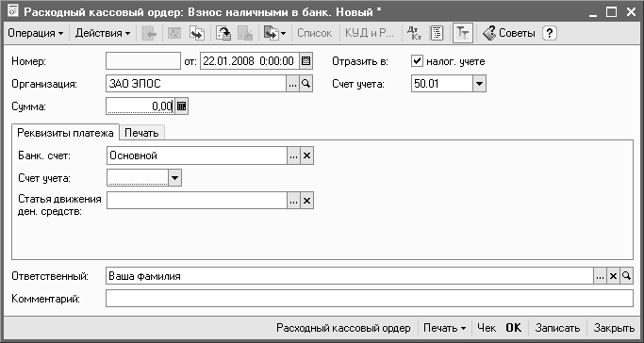The width and height of the screenshot is (644, 343).
Task: Switch to Реквизиты платежа tab
Action: click(65, 133)
